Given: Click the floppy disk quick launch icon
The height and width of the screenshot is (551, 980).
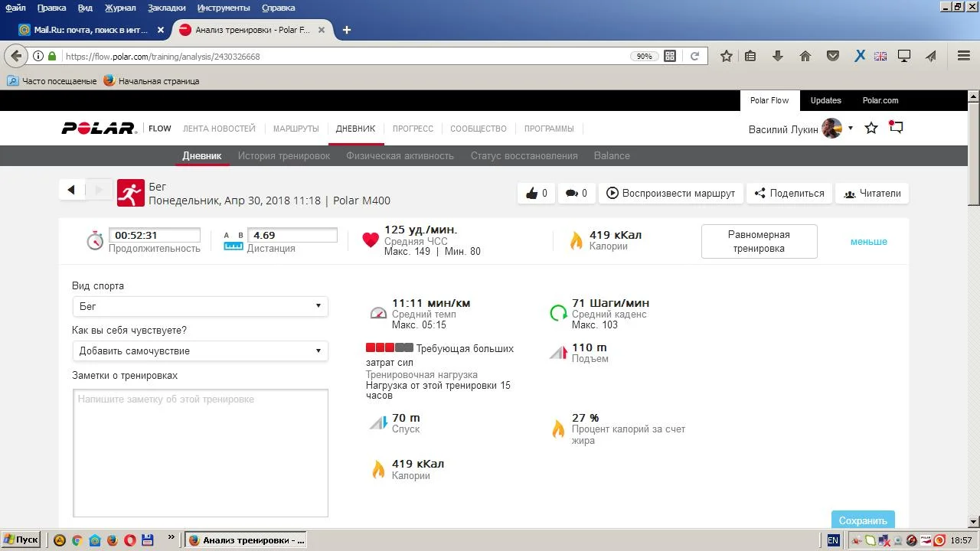Looking at the screenshot, I should 148,540.
